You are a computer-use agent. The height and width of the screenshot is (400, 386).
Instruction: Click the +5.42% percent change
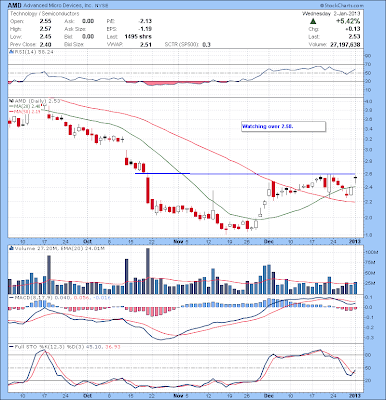(348, 21)
